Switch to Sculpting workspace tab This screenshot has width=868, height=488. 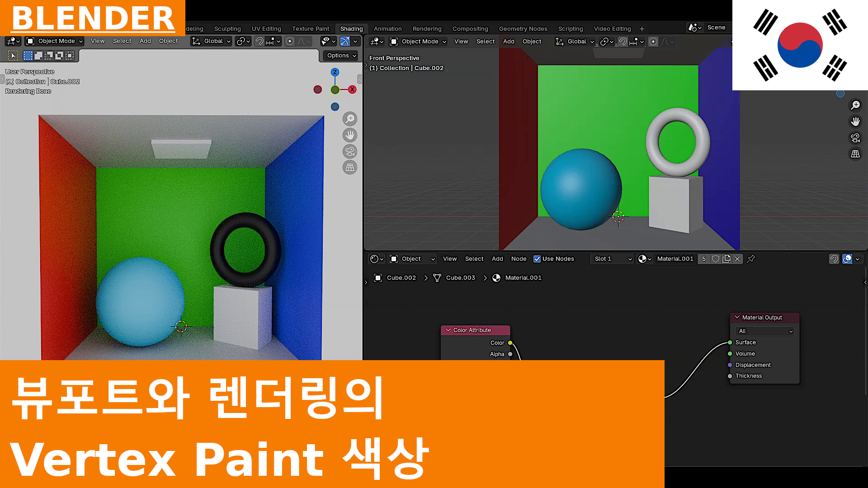(227, 29)
